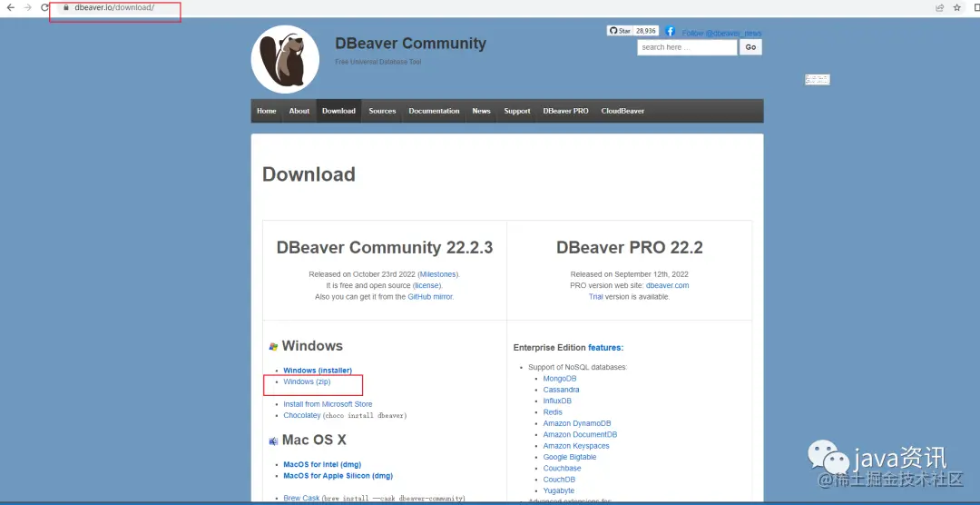The width and height of the screenshot is (980, 505).
Task: Open the CloudBeaver menu item
Action: pos(622,111)
